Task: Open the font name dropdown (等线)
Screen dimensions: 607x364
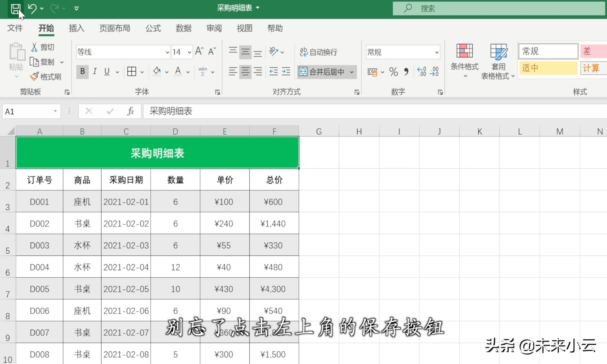Action: click(167, 52)
